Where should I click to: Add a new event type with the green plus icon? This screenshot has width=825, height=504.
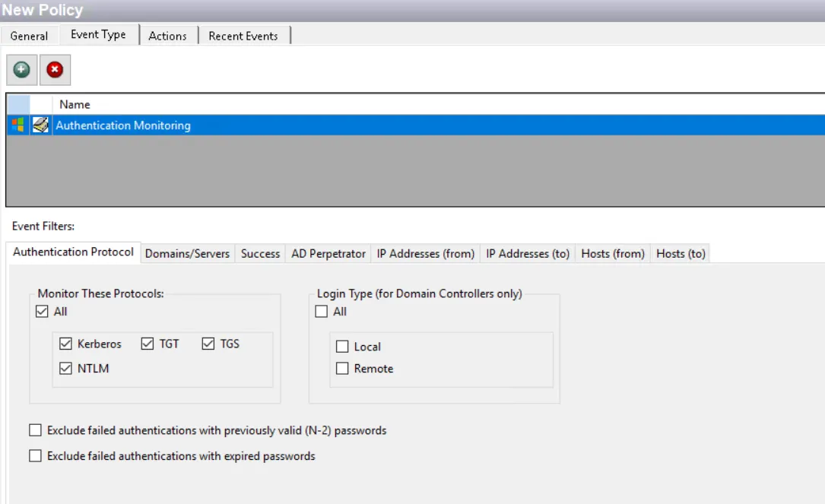point(21,69)
